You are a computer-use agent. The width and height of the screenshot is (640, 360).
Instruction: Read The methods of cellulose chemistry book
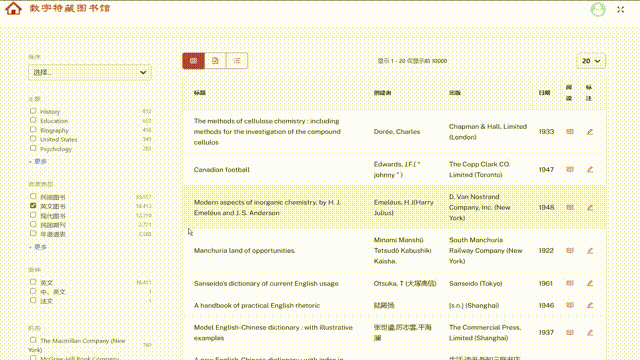pos(570,131)
